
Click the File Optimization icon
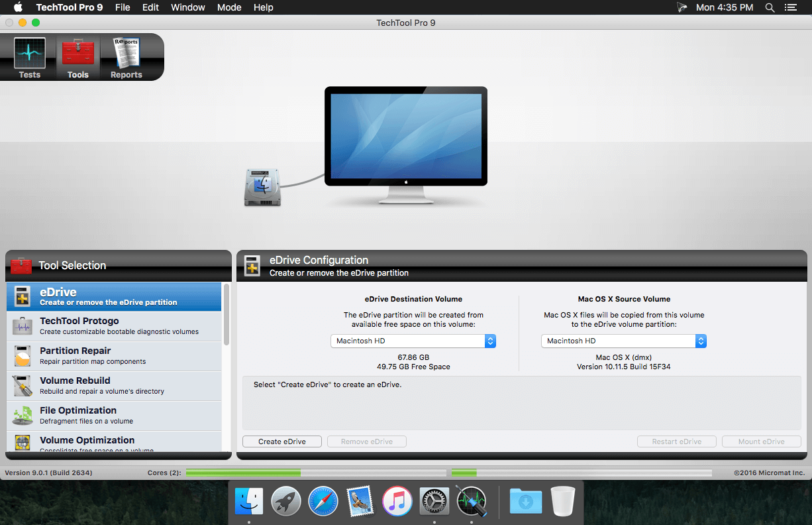point(23,416)
